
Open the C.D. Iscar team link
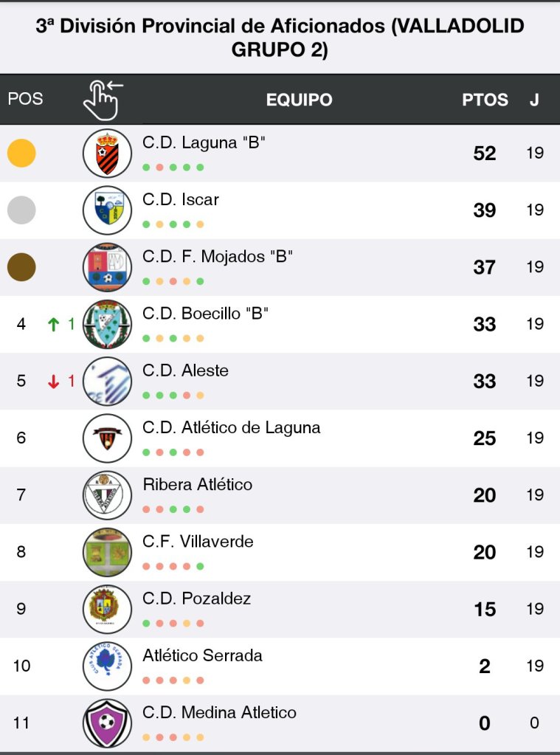pyautogui.click(x=181, y=199)
